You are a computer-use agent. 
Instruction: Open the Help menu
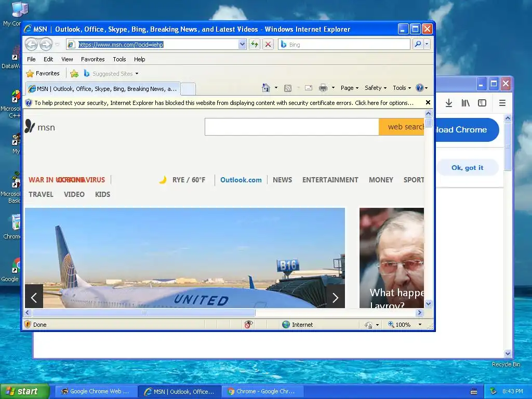[x=139, y=59]
